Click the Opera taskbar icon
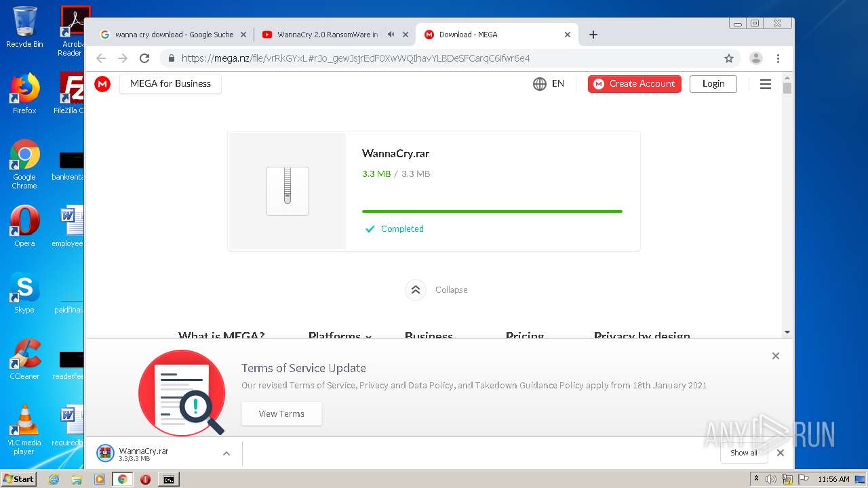The image size is (868, 488). pyautogui.click(x=145, y=479)
